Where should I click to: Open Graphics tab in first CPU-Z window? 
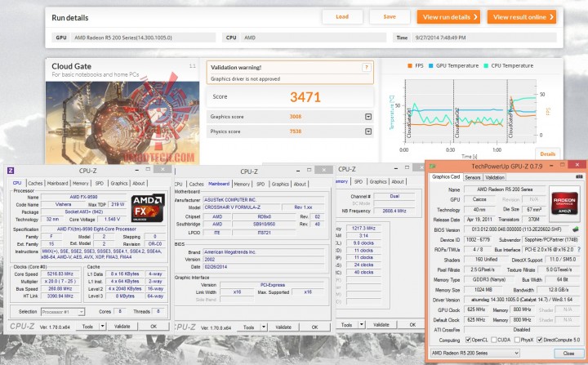[x=119, y=183]
